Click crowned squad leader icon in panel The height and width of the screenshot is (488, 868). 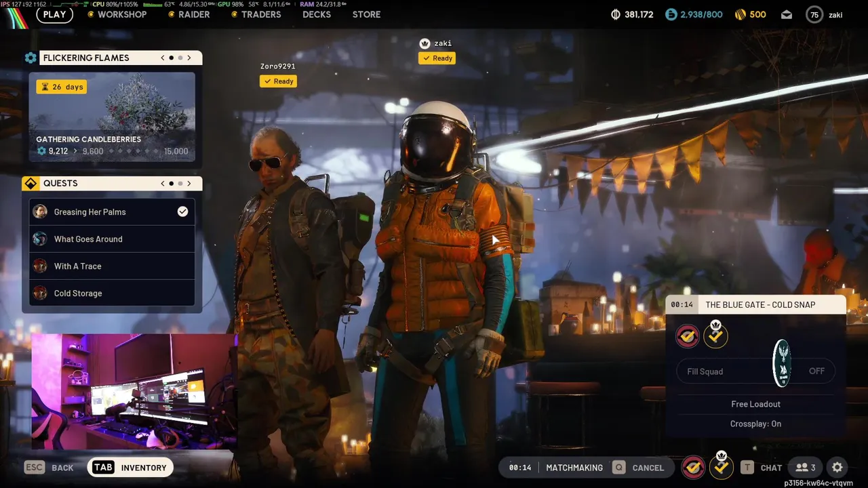coord(716,334)
